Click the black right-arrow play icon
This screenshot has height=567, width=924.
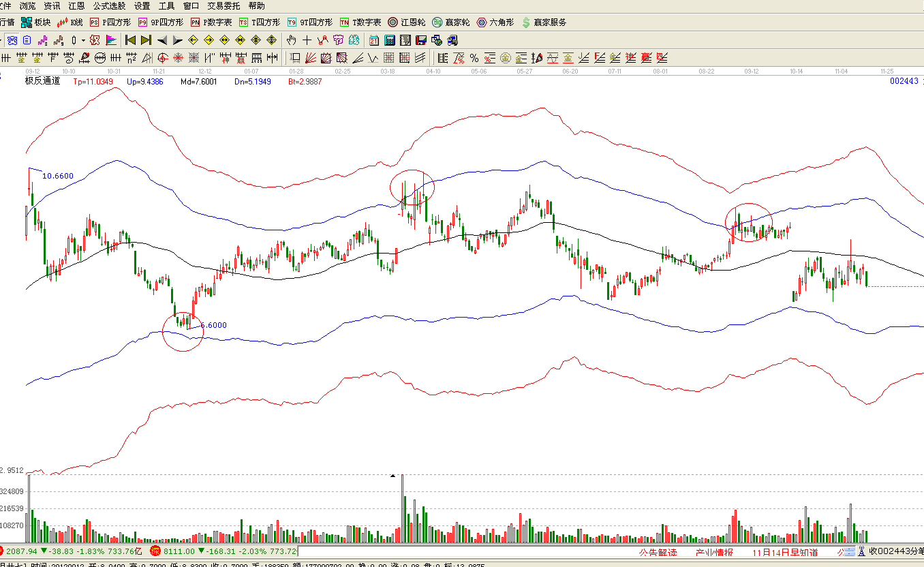click(177, 40)
